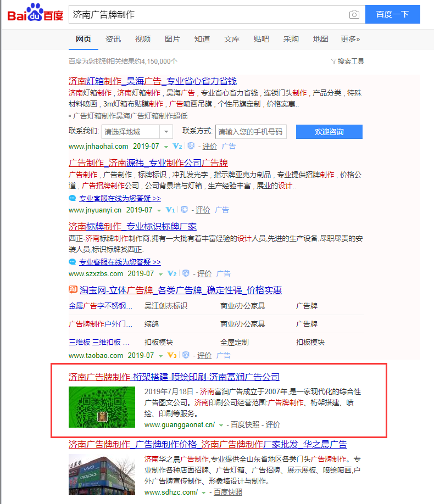Click V1 badge beside www.jnyuanyi.cn
434x504 pixels.
[170, 210]
